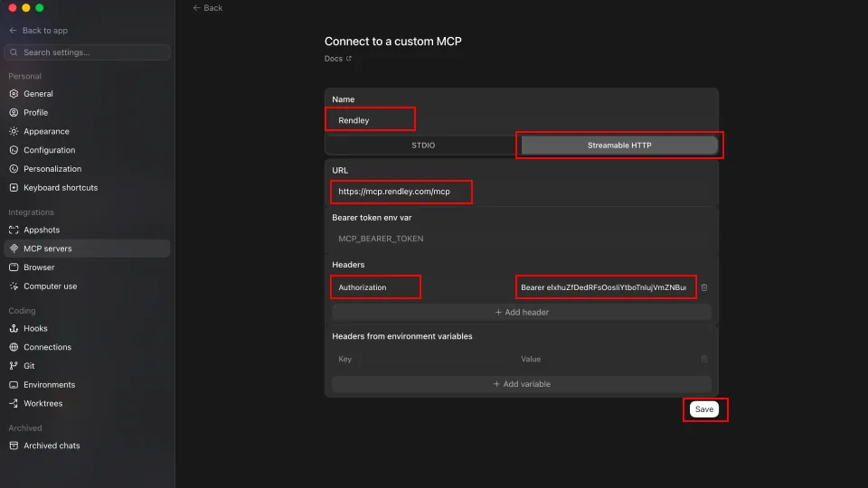Screen dimensions: 868x488
Task: Click the Environments icon
Action: (14, 385)
